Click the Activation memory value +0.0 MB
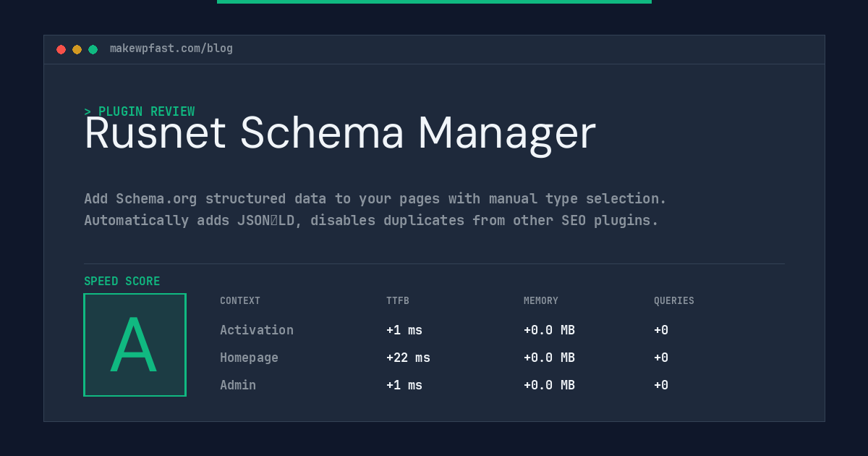 pos(549,330)
